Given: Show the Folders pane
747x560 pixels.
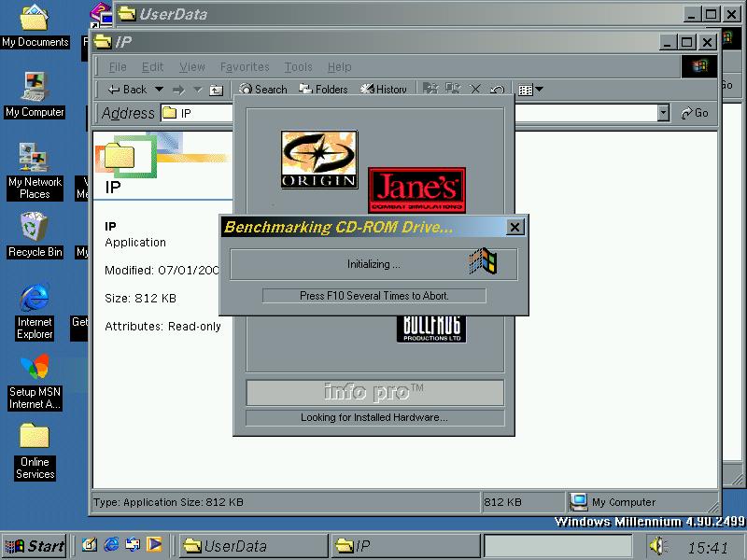Looking at the screenshot, I should (323, 90).
